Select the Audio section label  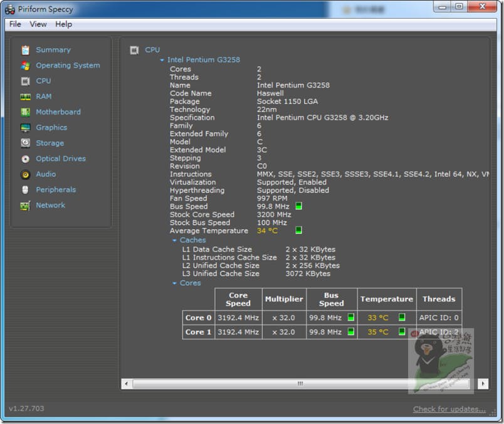click(46, 174)
